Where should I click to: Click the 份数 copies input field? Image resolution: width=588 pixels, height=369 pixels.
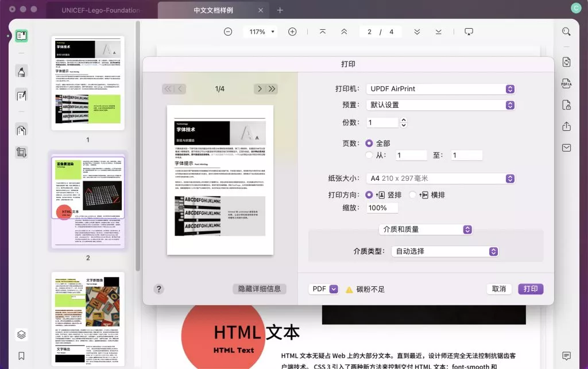point(382,122)
